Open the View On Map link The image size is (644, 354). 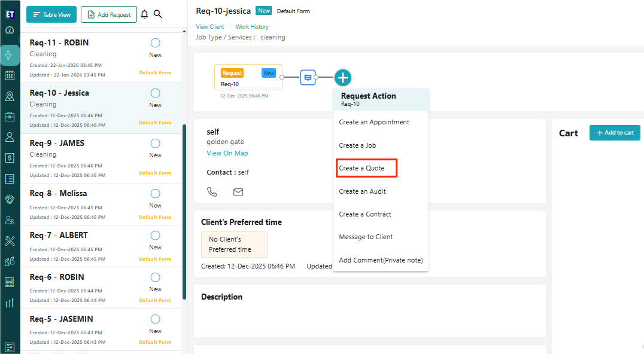coord(227,153)
